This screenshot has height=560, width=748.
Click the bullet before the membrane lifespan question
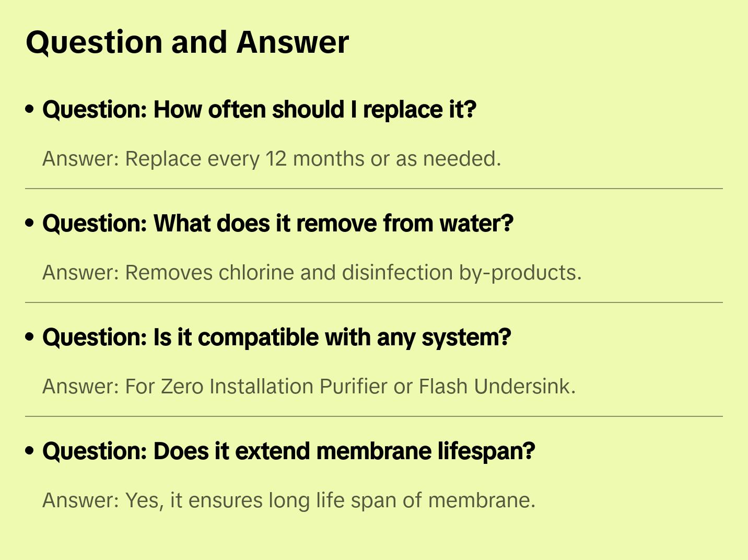pyautogui.click(x=30, y=451)
